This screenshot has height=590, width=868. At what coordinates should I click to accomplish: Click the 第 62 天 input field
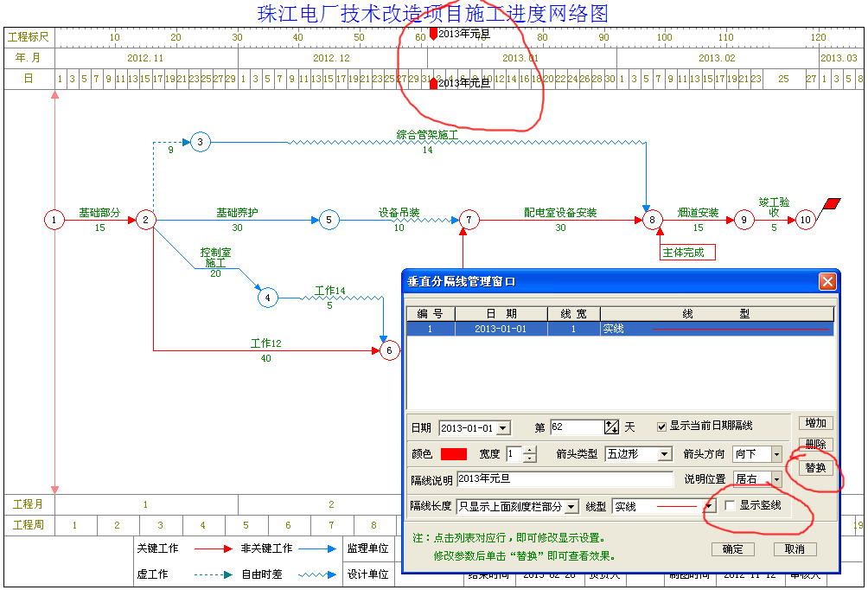click(x=578, y=427)
